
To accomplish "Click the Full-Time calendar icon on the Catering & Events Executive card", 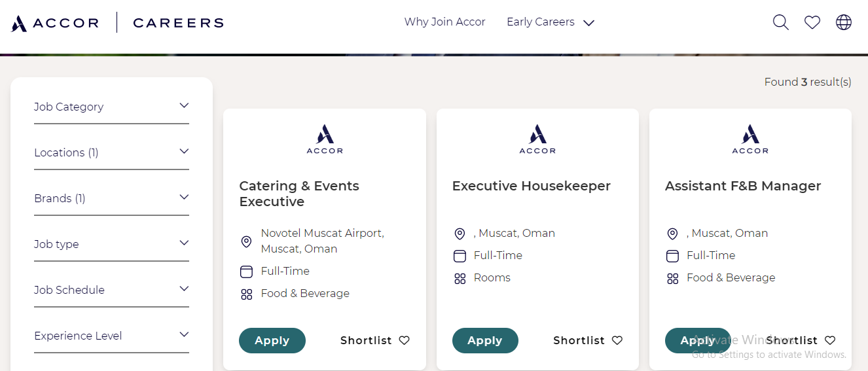I will (x=246, y=272).
